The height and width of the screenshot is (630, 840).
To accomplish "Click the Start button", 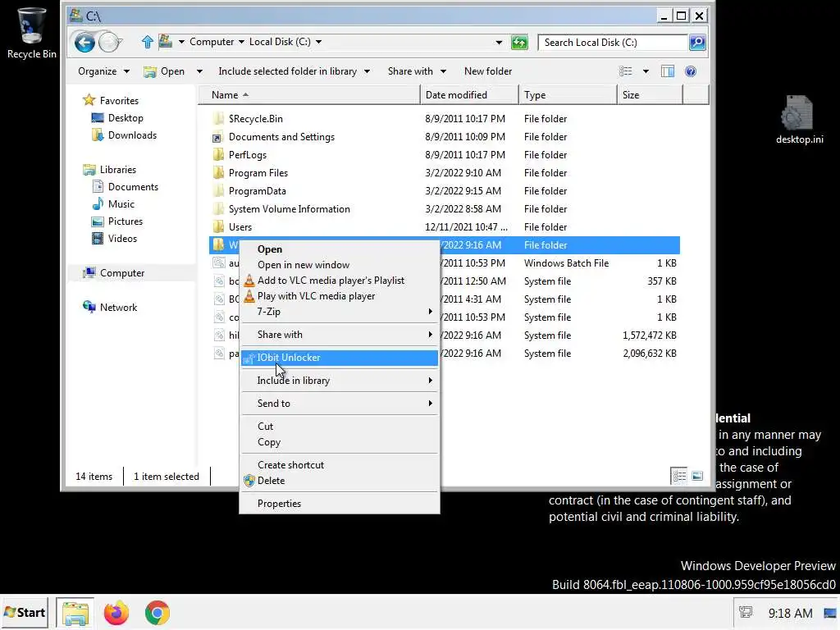I will [x=25, y=613].
